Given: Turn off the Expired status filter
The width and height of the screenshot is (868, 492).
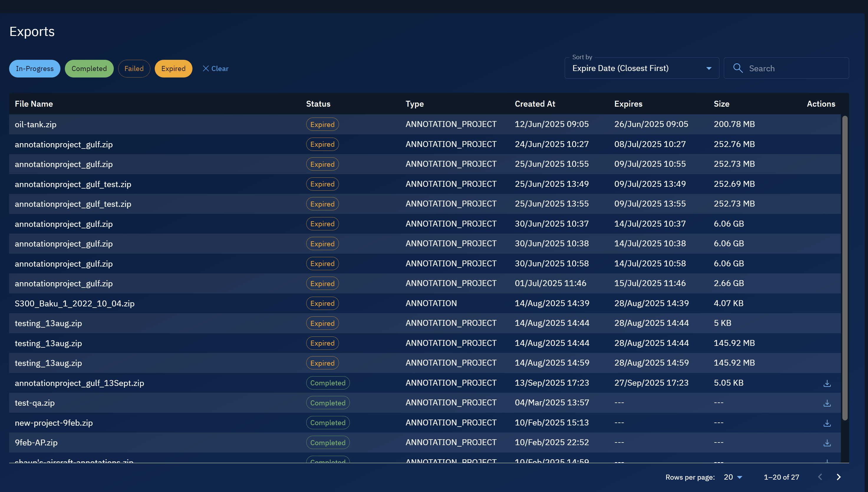Looking at the screenshot, I should coord(173,68).
